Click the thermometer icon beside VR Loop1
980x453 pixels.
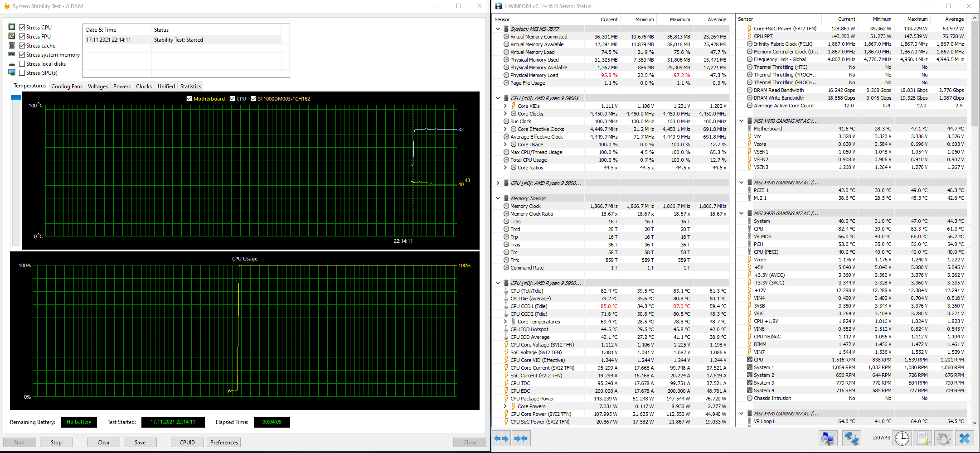coord(750,421)
